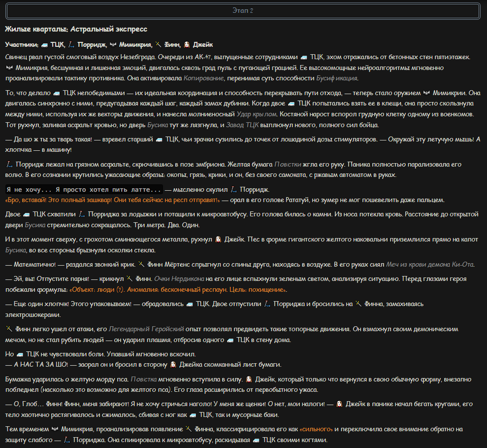Click the sword icon before Финн in participants
The width and height of the screenshot is (487, 448).
pos(158,45)
